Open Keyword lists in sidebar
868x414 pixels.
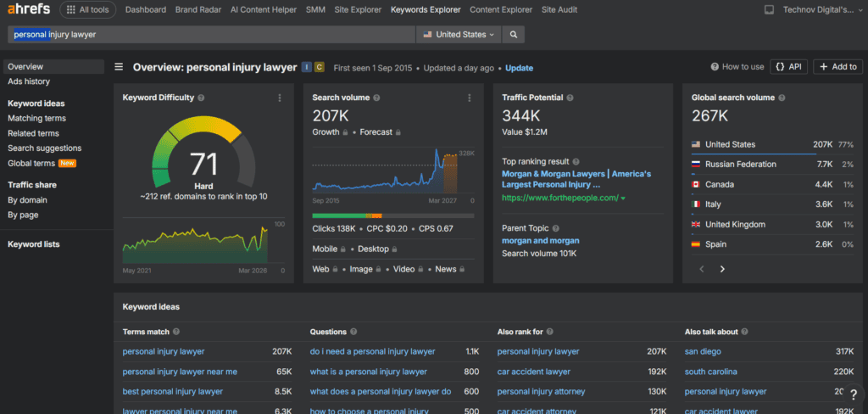(x=34, y=244)
